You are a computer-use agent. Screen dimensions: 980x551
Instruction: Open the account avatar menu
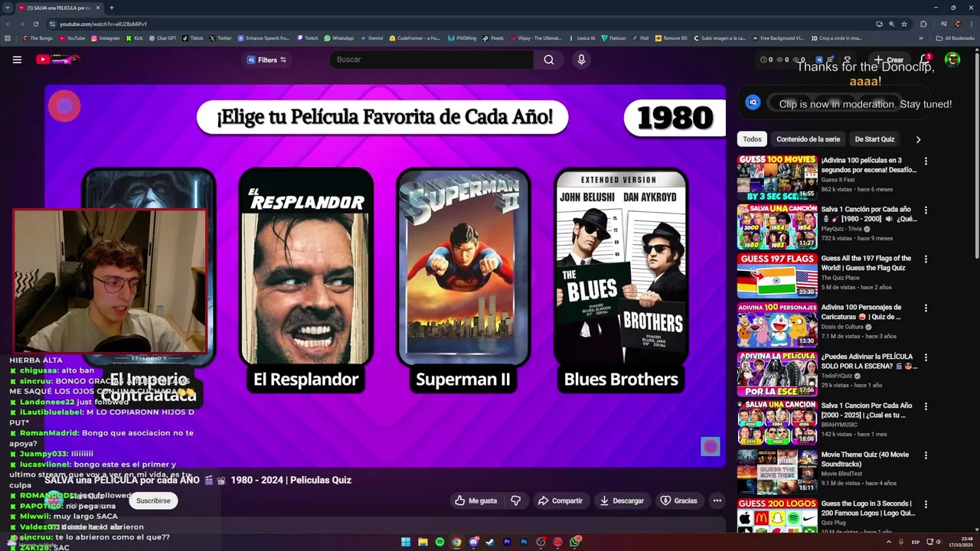tap(952, 60)
